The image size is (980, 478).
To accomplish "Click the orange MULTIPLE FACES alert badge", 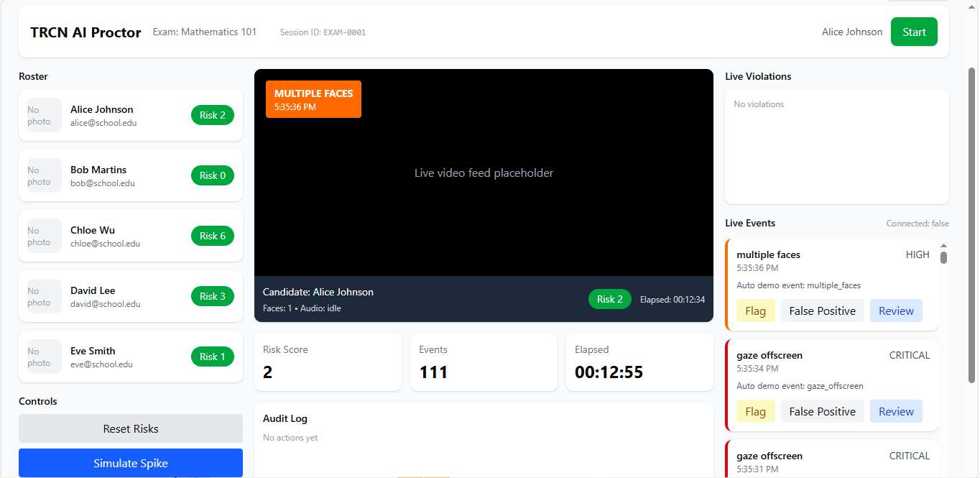I will tap(313, 99).
